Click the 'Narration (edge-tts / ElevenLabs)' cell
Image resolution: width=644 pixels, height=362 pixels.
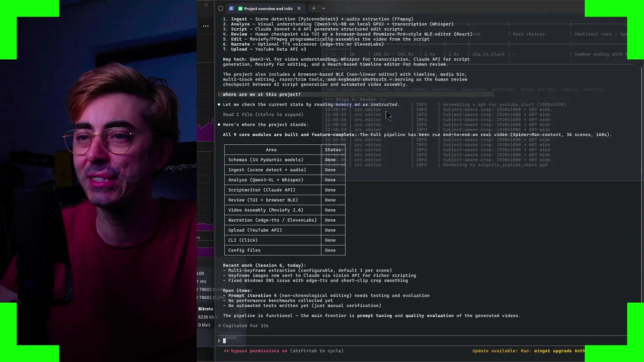(273, 220)
